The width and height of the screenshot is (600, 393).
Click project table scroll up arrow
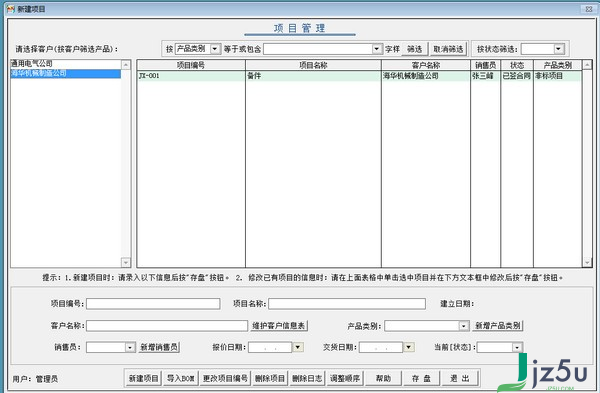pyautogui.click(x=587, y=65)
